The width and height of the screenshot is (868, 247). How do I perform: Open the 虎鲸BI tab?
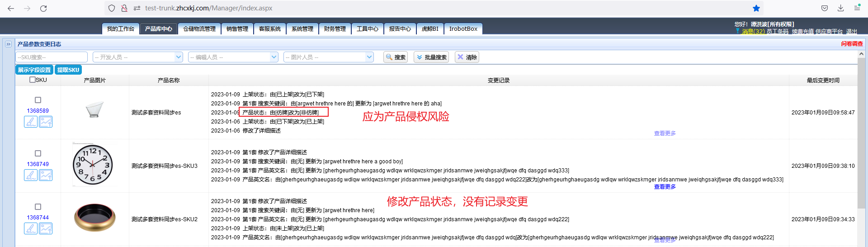click(430, 29)
